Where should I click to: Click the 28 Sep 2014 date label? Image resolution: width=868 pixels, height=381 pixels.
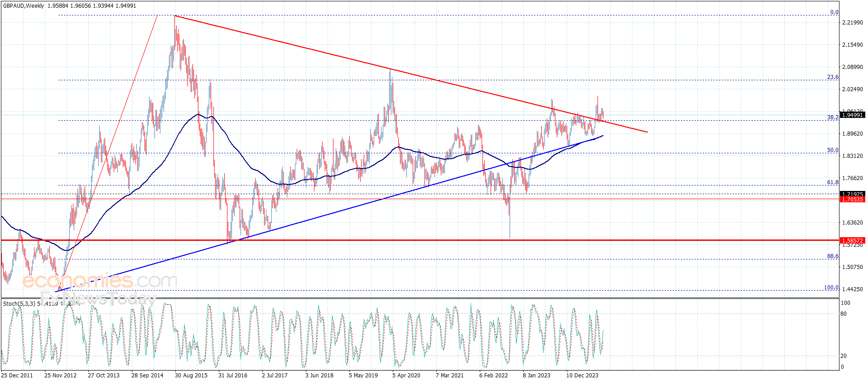coord(147,375)
